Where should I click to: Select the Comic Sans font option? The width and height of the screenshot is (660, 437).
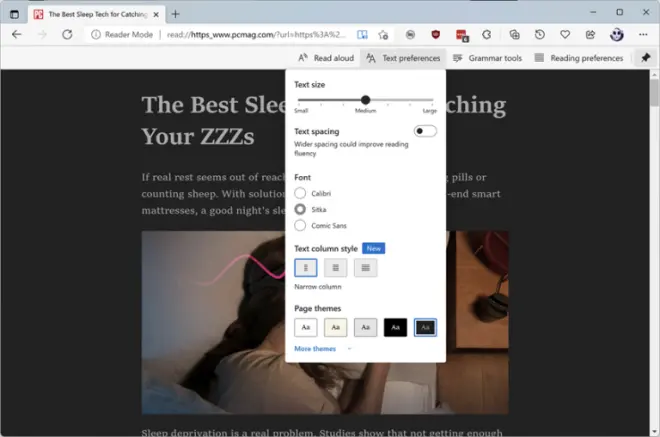click(x=300, y=225)
